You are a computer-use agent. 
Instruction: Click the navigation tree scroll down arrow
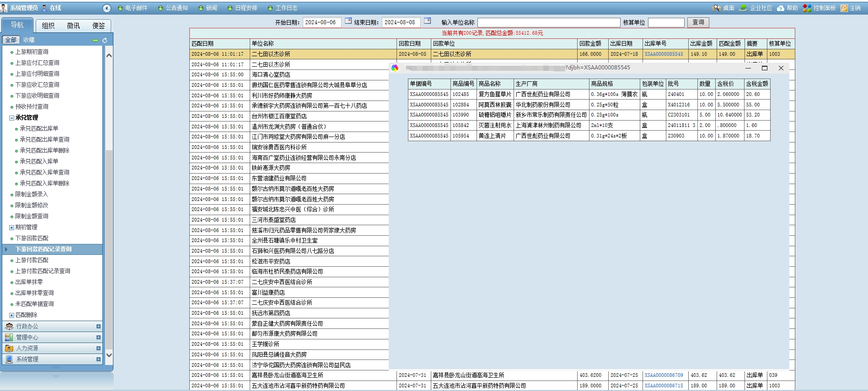tap(109, 355)
